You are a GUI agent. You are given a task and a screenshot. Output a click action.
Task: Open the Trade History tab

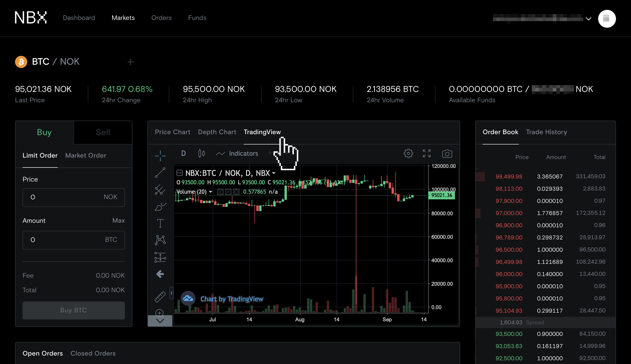(546, 132)
